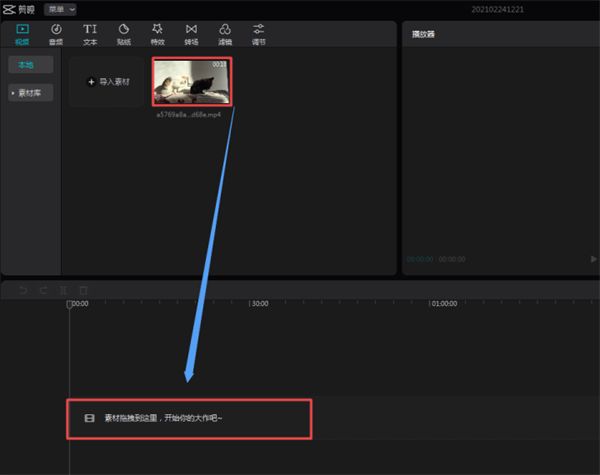Click the 导入素材 import button
Viewport: 600px width, 475px height.
[x=110, y=82]
